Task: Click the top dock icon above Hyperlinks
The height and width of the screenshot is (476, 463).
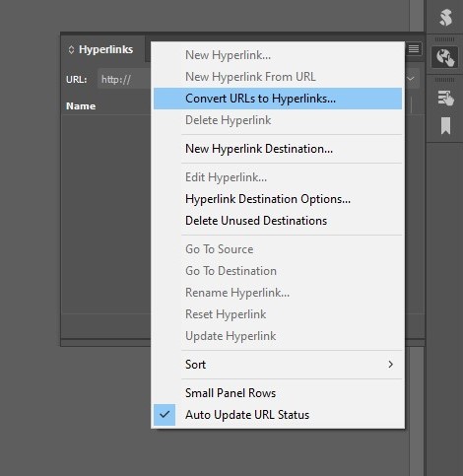Action: [445, 18]
